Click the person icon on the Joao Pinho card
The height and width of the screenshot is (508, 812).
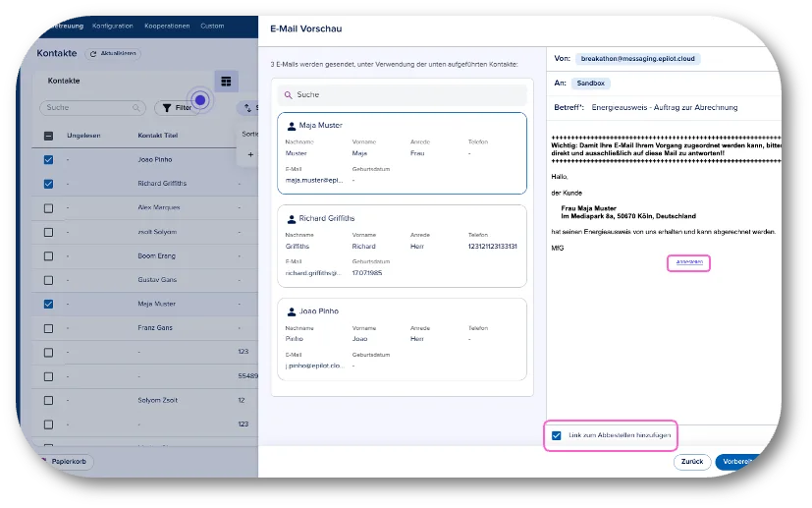click(292, 312)
